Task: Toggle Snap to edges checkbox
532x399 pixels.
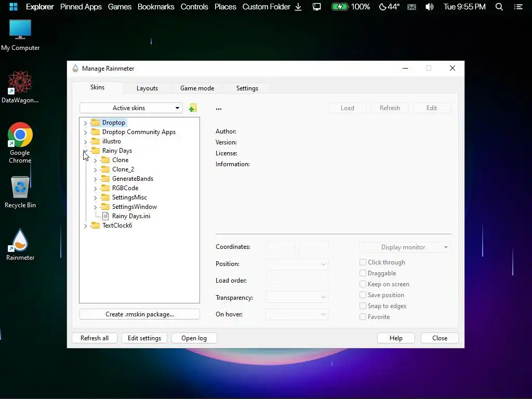Action: pos(363,305)
